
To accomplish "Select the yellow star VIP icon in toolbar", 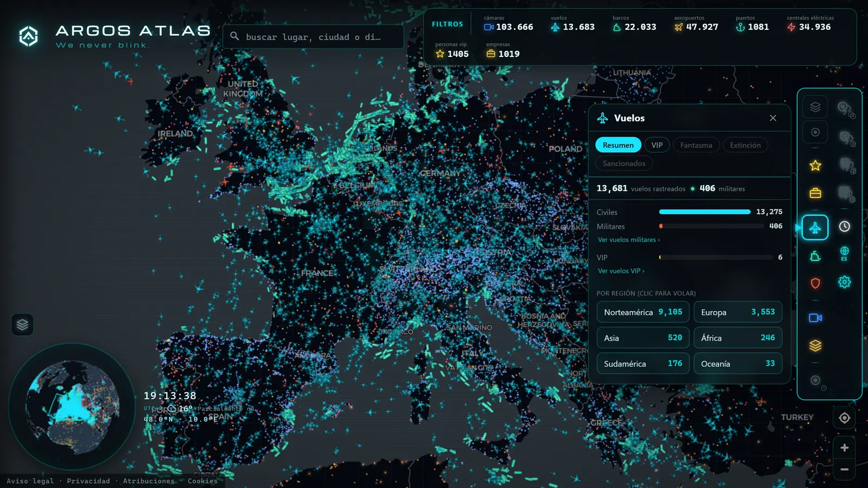I will (815, 165).
